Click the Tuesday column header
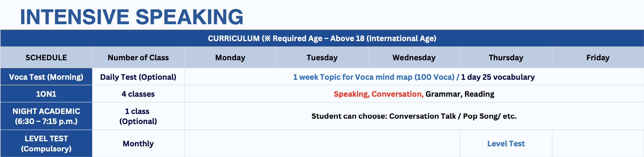The image size is (644, 157). pyautogui.click(x=322, y=57)
